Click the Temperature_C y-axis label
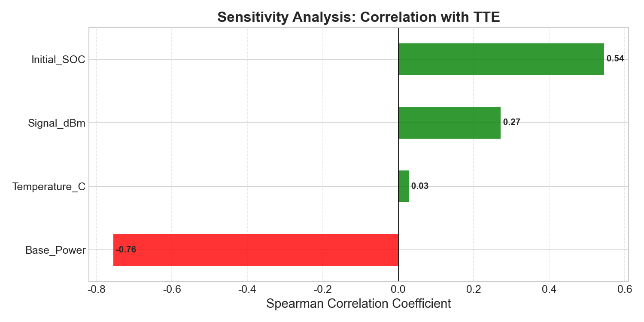644x322 pixels. pyautogui.click(x=49, y=187)
